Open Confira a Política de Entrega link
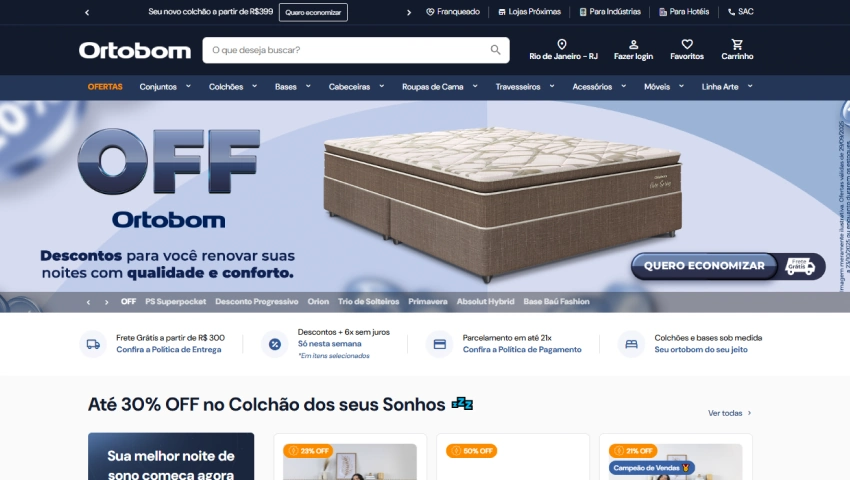This screenshot has height=480, width=850. tap(169, 350)
